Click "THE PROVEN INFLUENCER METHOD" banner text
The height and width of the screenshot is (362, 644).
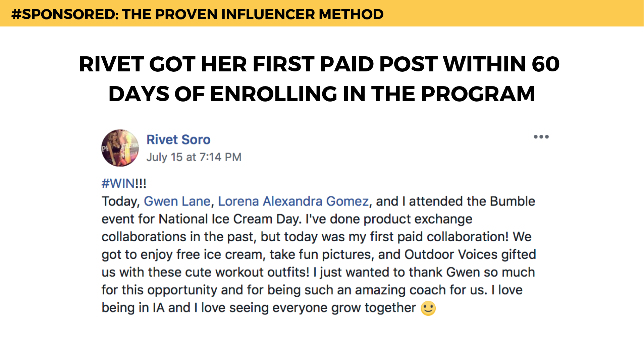(253, 14)
